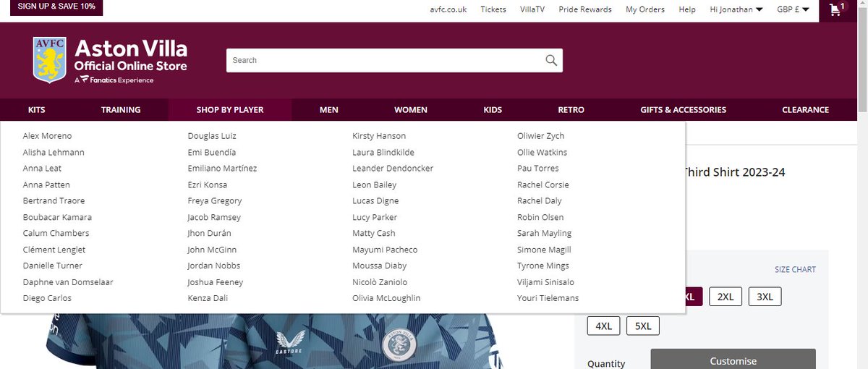Open the WOMEN menu

coord(411,110)
